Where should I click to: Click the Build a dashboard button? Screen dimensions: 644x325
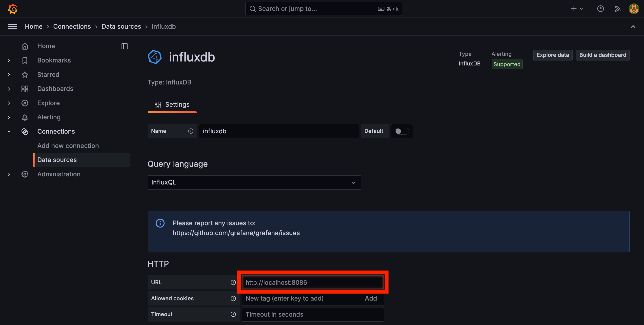click(x=603, y=55)
